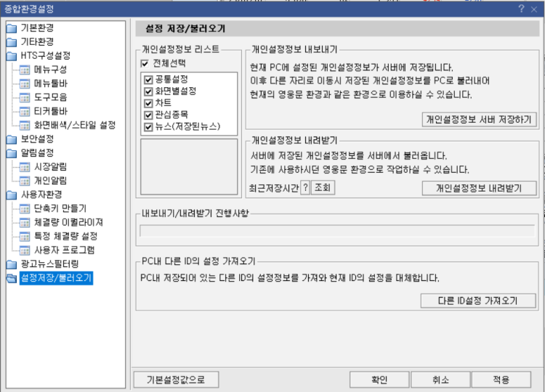Uncheck the 관심종목 checkbox
545x392 pixels.
click(148, 115)
